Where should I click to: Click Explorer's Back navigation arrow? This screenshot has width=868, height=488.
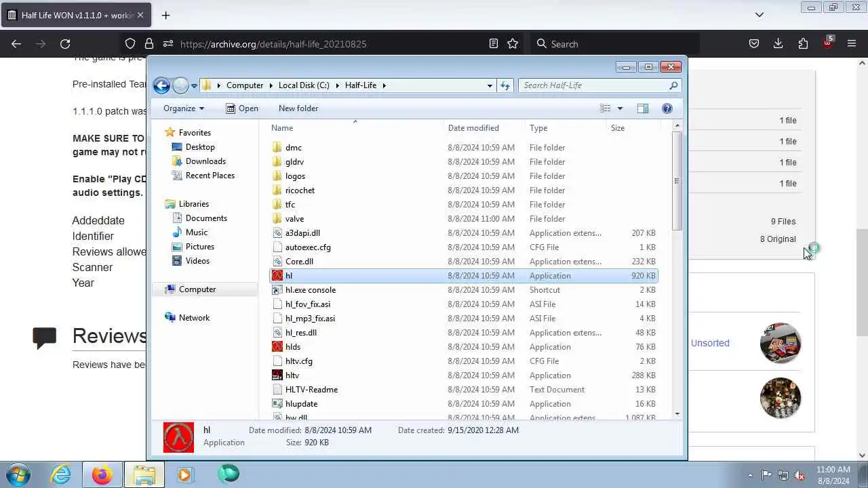click(161, 85)
